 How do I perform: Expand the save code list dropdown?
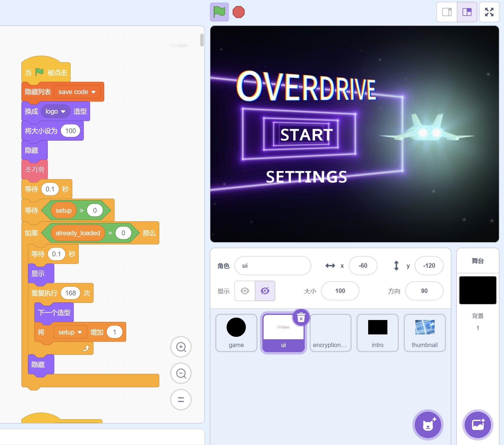pyautogui.click(x=93, y=92)
